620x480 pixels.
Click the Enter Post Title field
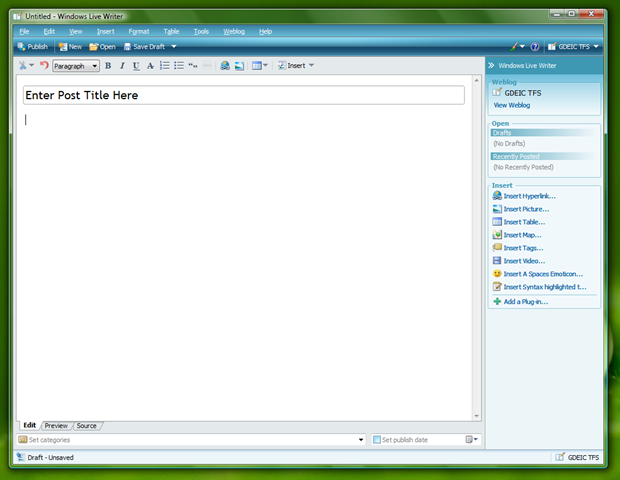[x=243, y=95]
